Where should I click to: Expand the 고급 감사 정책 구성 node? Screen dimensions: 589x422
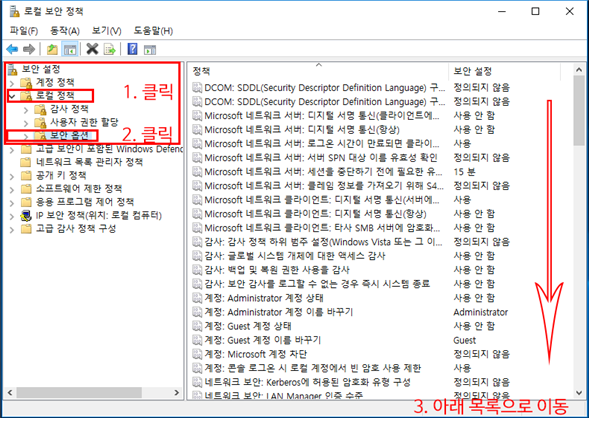(x=12, y=230)
